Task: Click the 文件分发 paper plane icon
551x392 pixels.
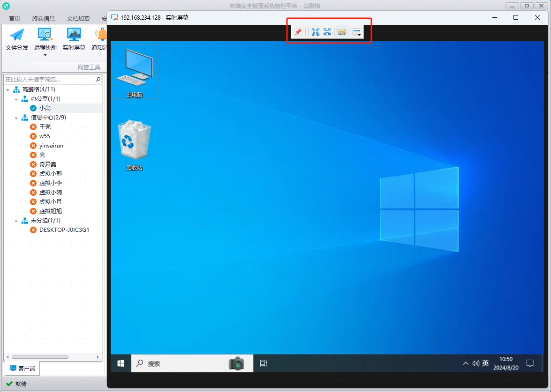Action: (17, 35)
